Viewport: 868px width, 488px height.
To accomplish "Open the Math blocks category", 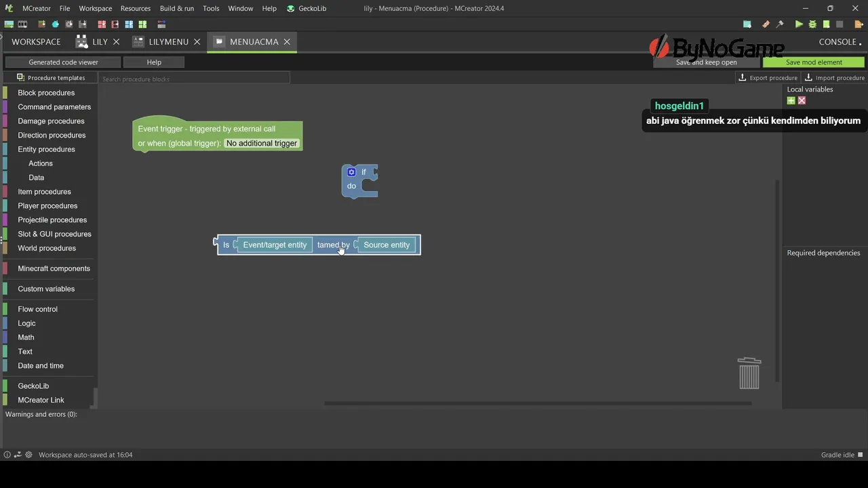I will point(26,338).
